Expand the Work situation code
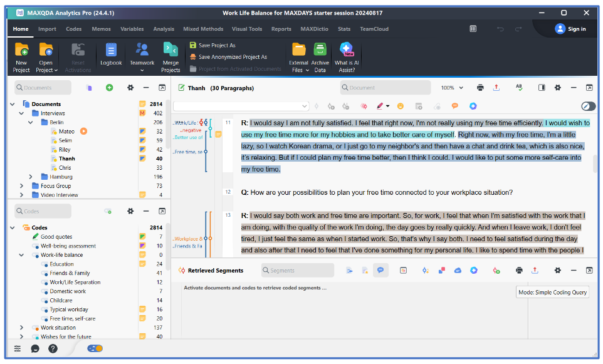 (x=21, y=328)
